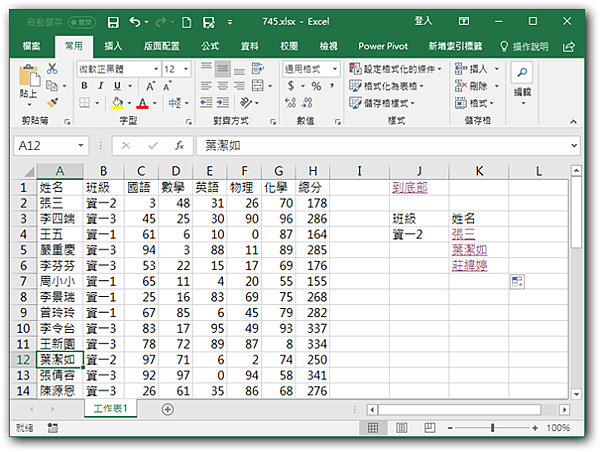This screenshot has height=452, width=600.
Task: Toggle Italic formatting
Action: (101, 86)
